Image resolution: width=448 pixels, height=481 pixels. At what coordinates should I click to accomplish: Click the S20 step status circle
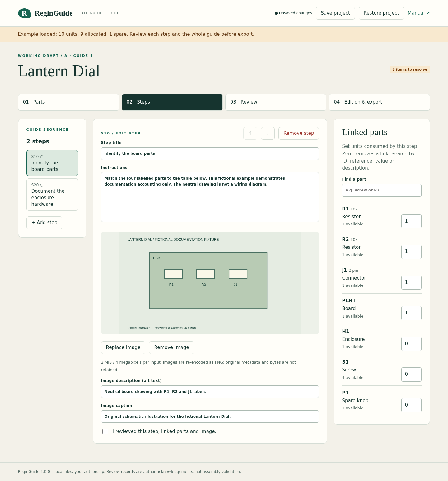[x=42, y=185]
